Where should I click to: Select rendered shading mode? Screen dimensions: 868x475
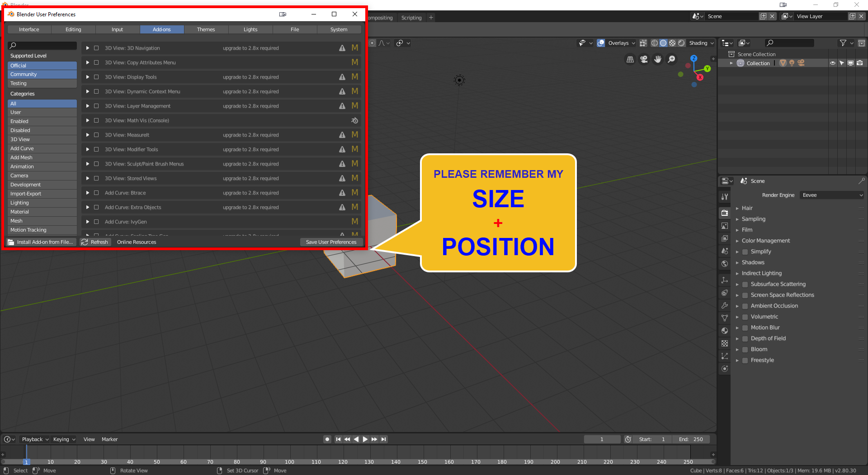coord(681,43)
